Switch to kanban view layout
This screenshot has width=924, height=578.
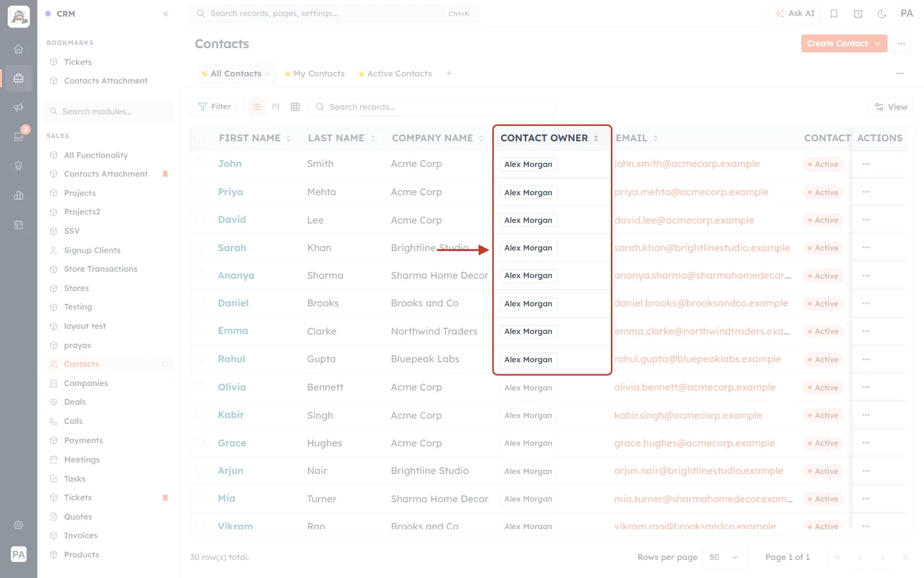(x=276, y=107)
